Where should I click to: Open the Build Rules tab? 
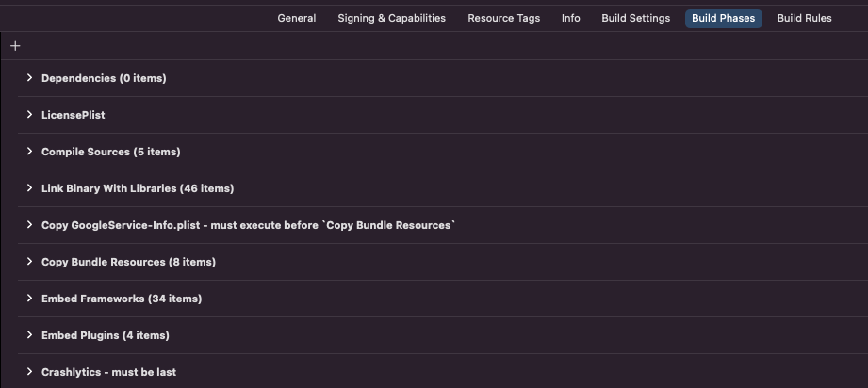pos(804,18)
